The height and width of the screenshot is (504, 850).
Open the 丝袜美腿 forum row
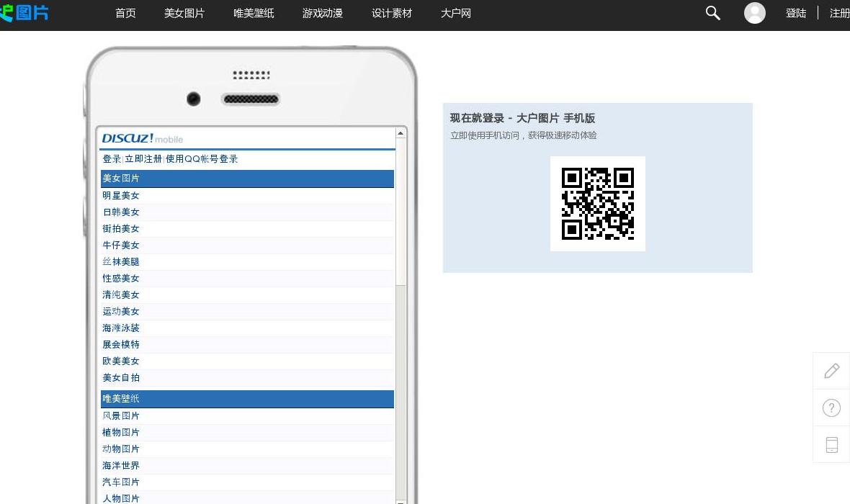tap(247, 262)
